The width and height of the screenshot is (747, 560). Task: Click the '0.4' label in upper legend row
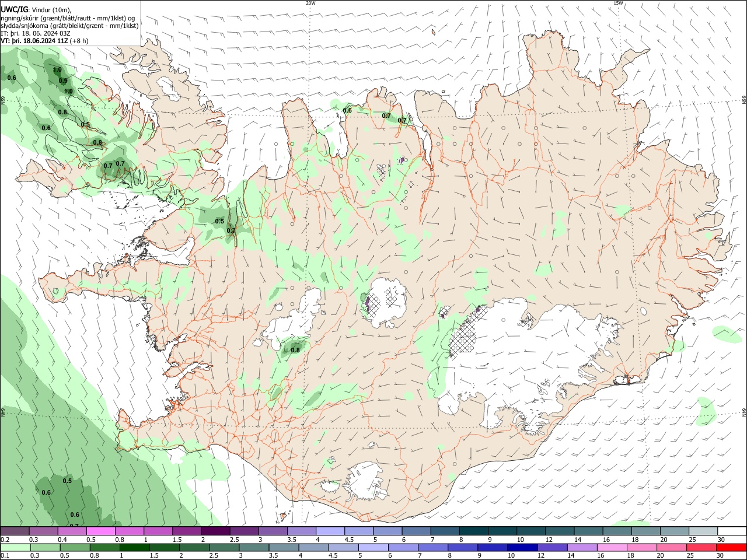pyautogui.click(x=62, y=540)
